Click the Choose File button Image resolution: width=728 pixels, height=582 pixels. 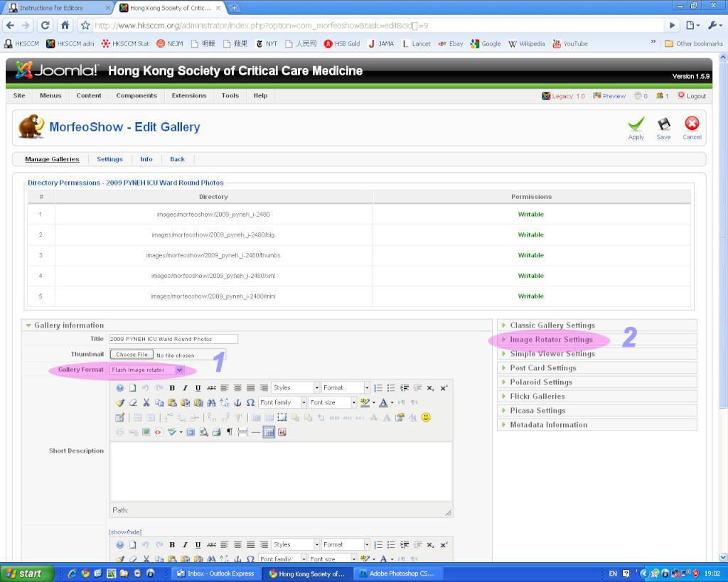tap(132, 355)
